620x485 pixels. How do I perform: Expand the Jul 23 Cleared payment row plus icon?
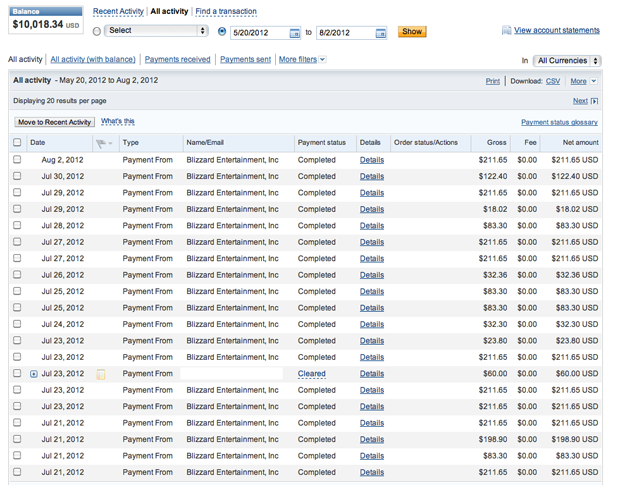click(x=34, y=374)
